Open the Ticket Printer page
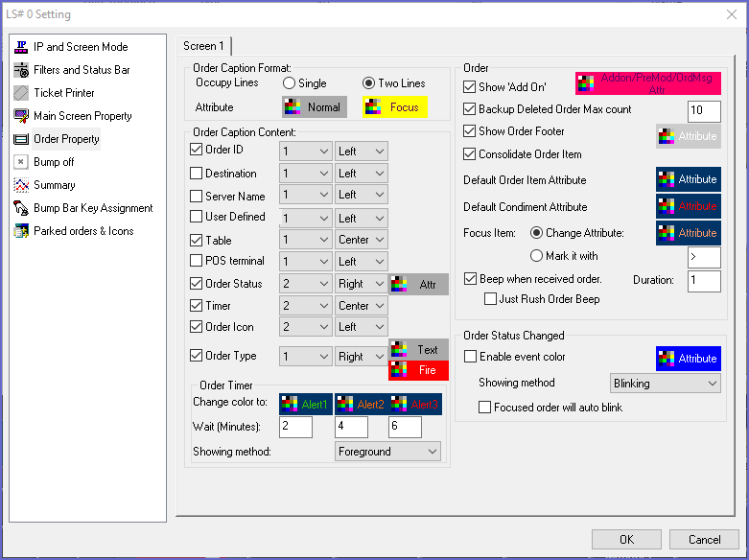The height and width of the screenshot is (560, 749). [x=64, y=93]
